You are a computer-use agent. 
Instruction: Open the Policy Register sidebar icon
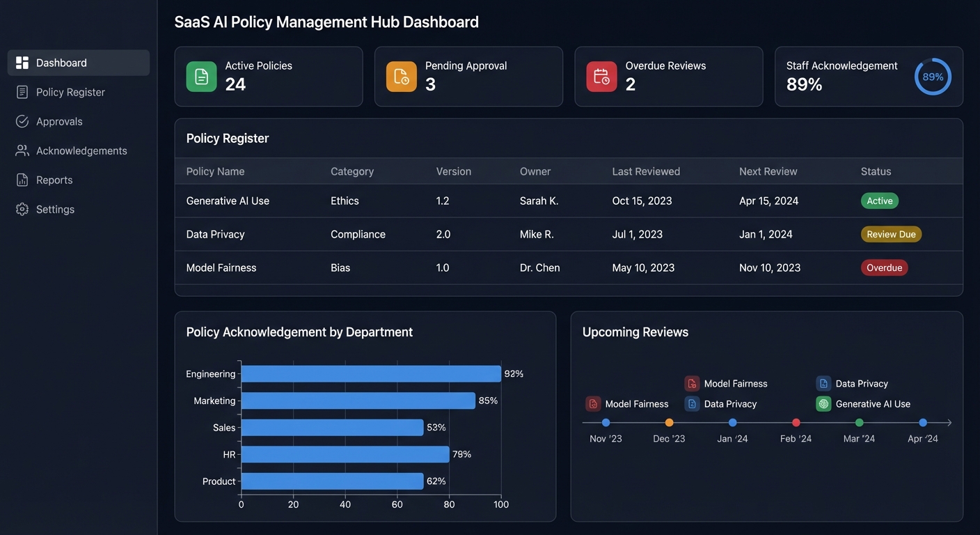point(22,91)
